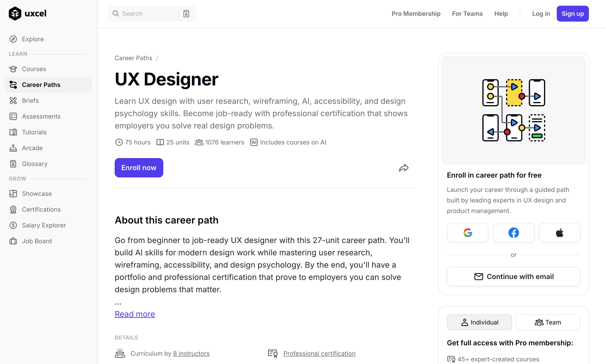Open the 8 instructors link
Image resolution: width=606 pixels, height=364 pixels.
(191, 353)
